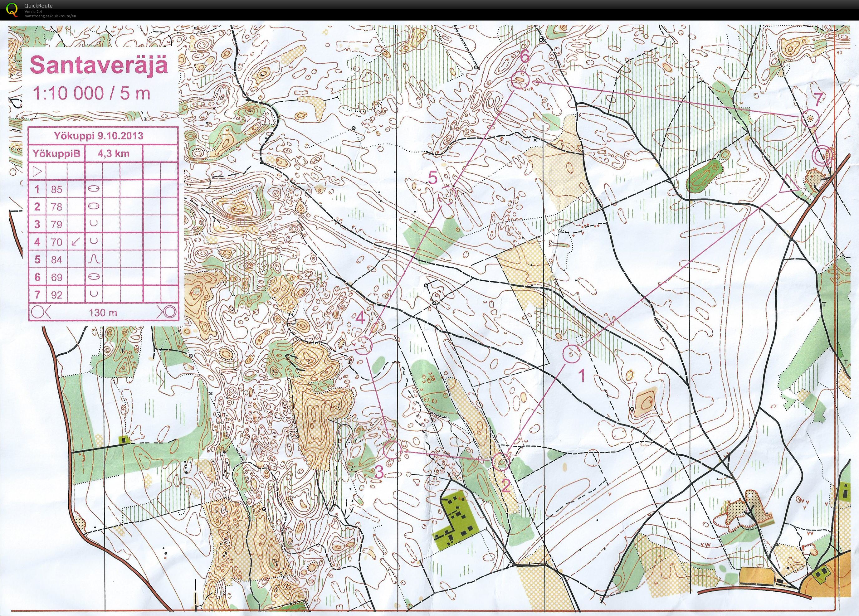Click the double-circle finish marker
859x616 pixels.
tap(822, 156)
